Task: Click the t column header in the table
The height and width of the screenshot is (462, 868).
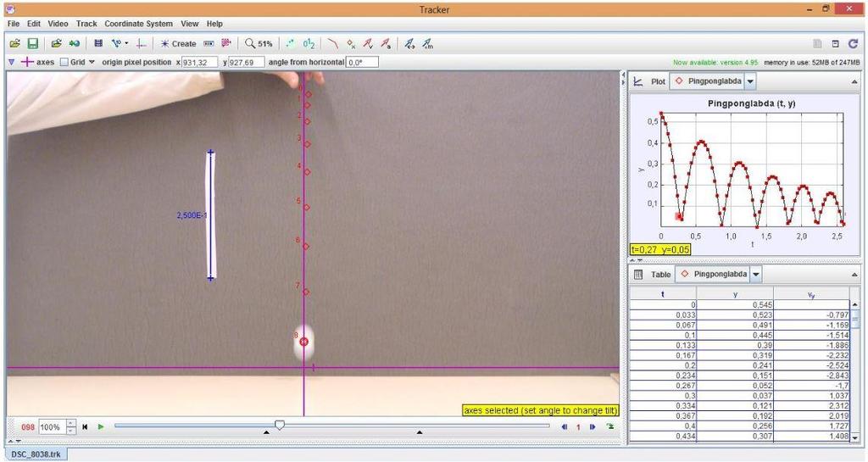Action: (663, 294)
